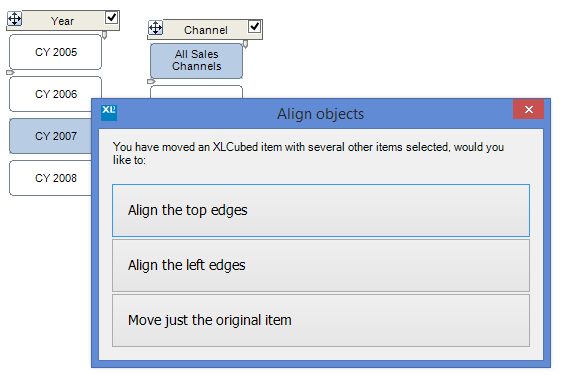The height and width of the screenshot is (375, 563).
Task: Choose Align the top edges
Action: [x=321, y=210]
